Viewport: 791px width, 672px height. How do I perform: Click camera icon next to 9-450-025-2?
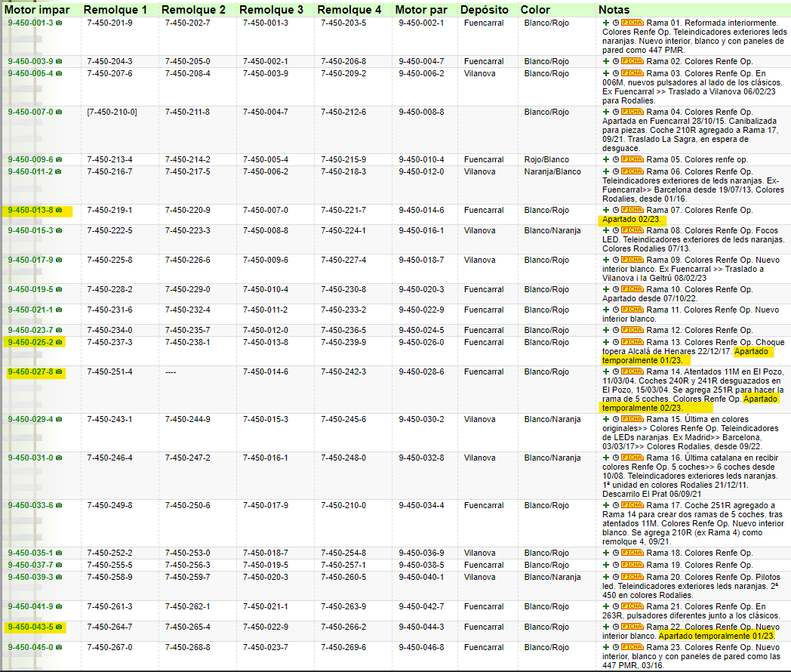click(x=59, y=343)
